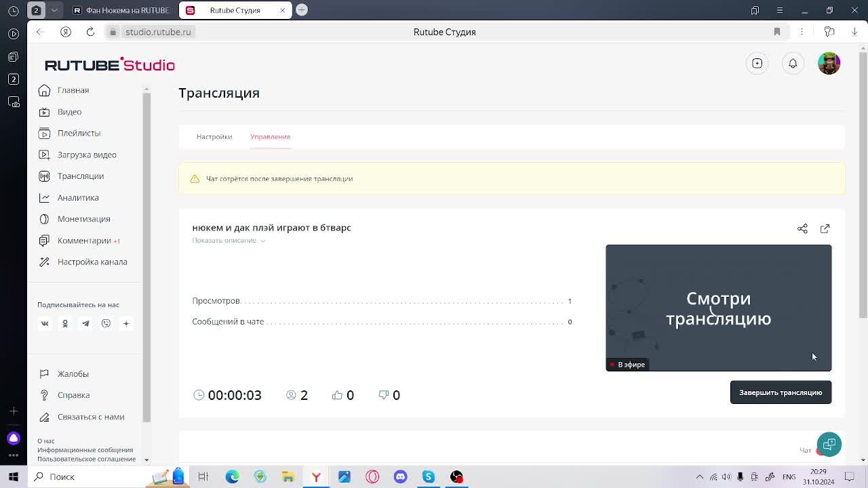Open Skype from the taskbar
The height and width of the screenshot is (488, 868).
(x=428, y=476)
